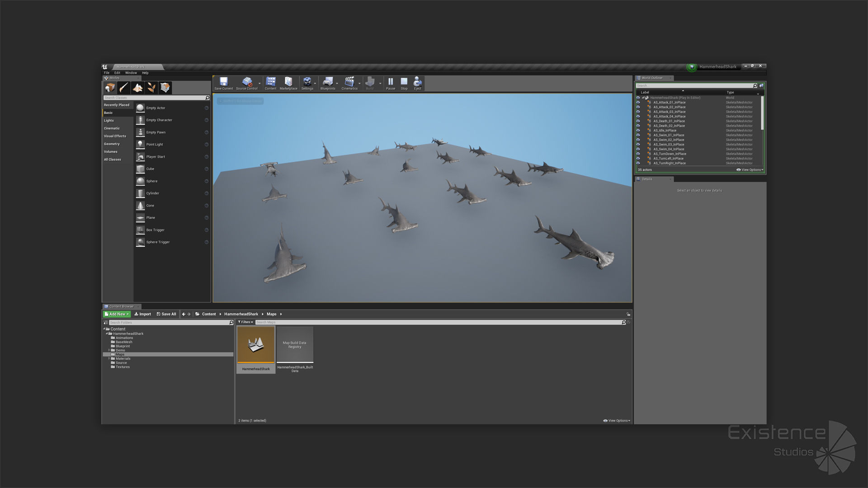Toggle visibility of AS_Idle_InPlace actor
Image resolution: width=868 pixels, height=488 pixels.
click(x=638, y=131)
